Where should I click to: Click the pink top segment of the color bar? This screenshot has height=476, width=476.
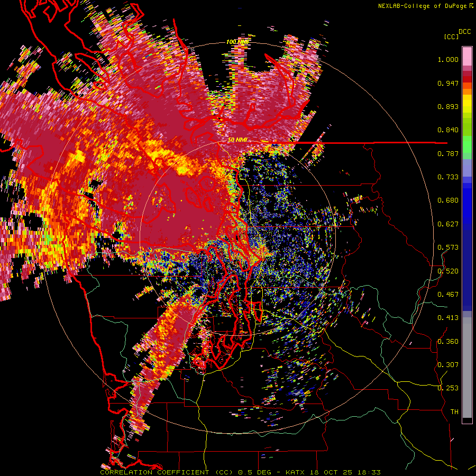coord(467,56)
